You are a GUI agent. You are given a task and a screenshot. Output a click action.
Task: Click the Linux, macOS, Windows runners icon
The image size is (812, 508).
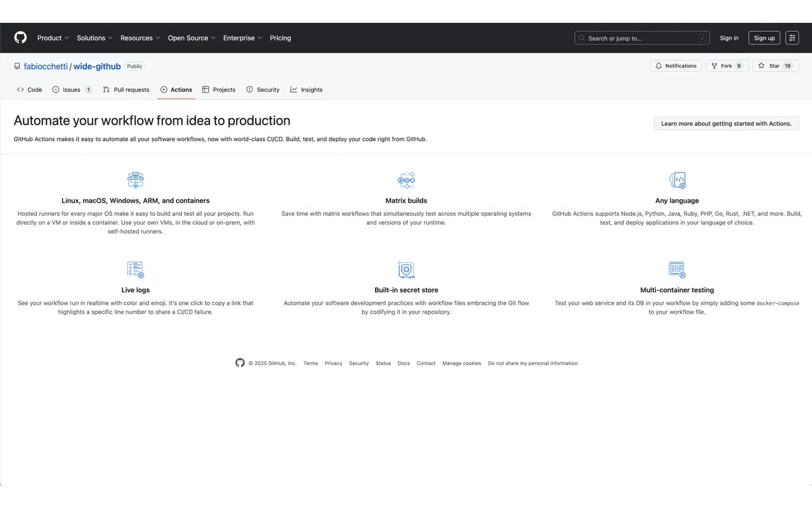coord(135,180)
